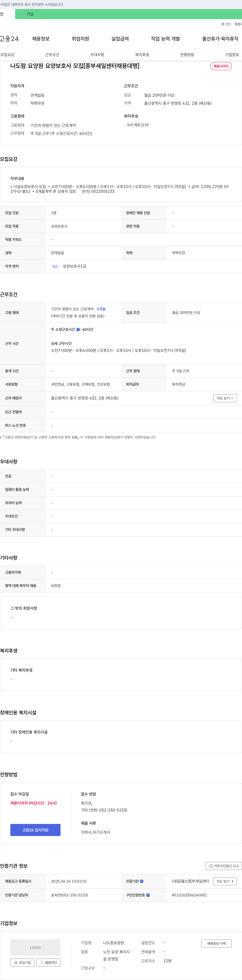Viewport: 242px width, 980px height.
Task: Click the 요양보호사 value in 모집 직종 row
Action: [59, 226]
